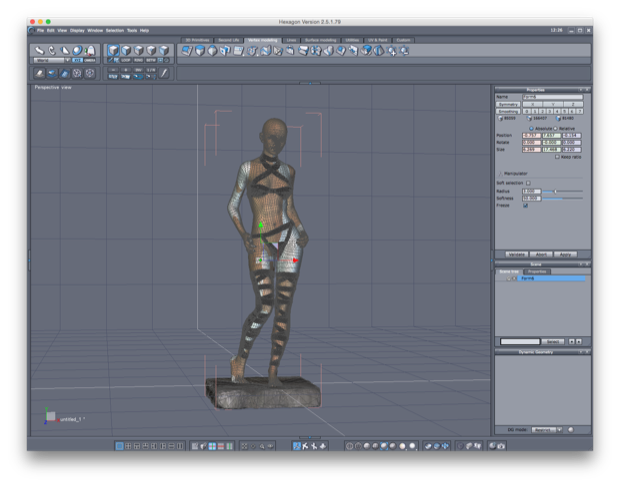620x487 pixels.
Task: Select the Translate manipulator tool icon
Action: (40, 51)
